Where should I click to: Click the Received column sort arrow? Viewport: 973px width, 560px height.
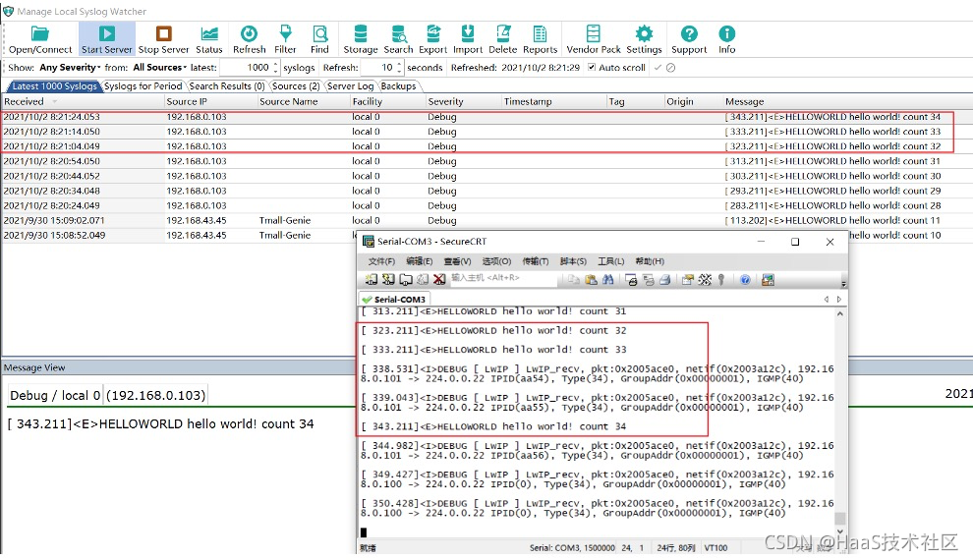coord(55,102)
